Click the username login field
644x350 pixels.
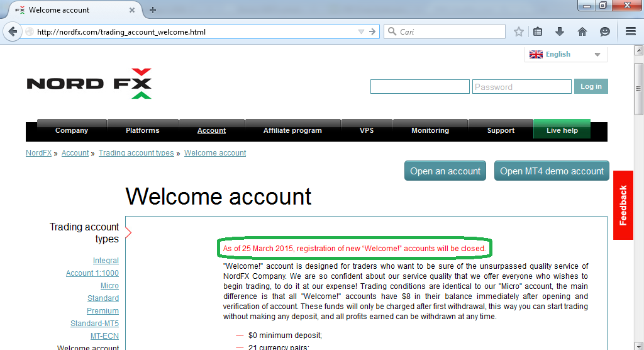419,86
